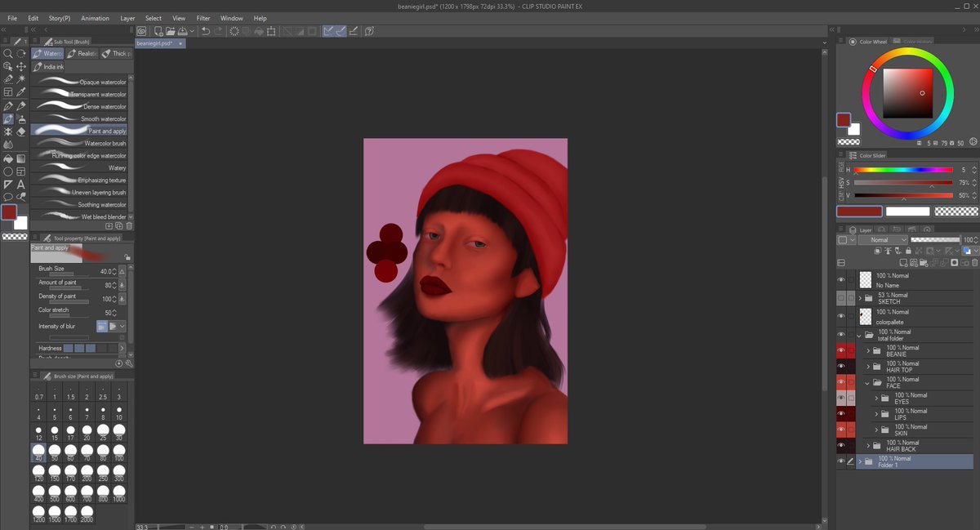Switch to the beaniegirl.psd canvas tab
The image size is (980, 530).
coord(160,43)
